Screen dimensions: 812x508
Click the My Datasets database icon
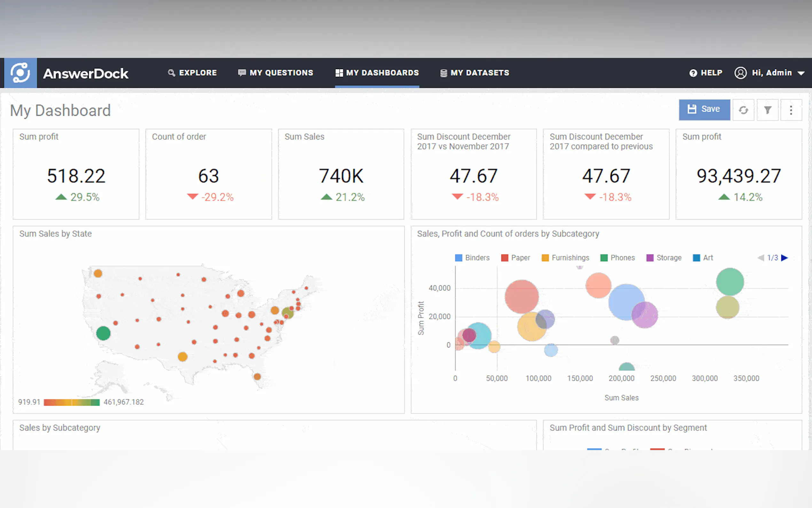(443, 73)
